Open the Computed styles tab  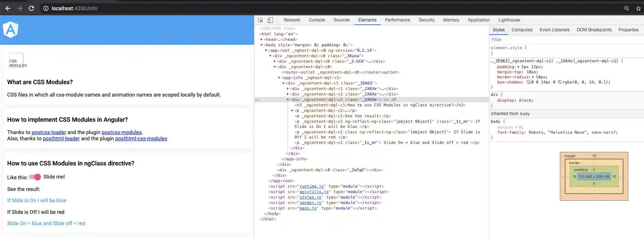click(x=522, y=30)
